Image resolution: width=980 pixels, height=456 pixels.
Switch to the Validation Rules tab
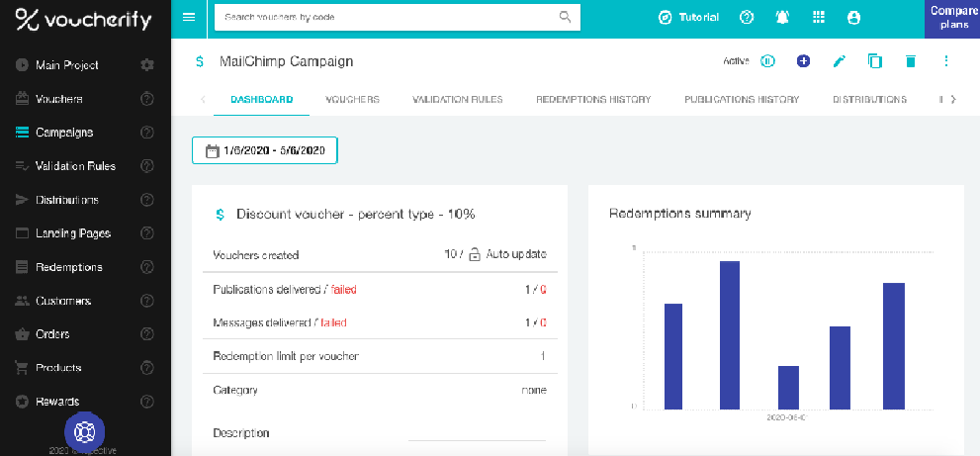(458, 100)
